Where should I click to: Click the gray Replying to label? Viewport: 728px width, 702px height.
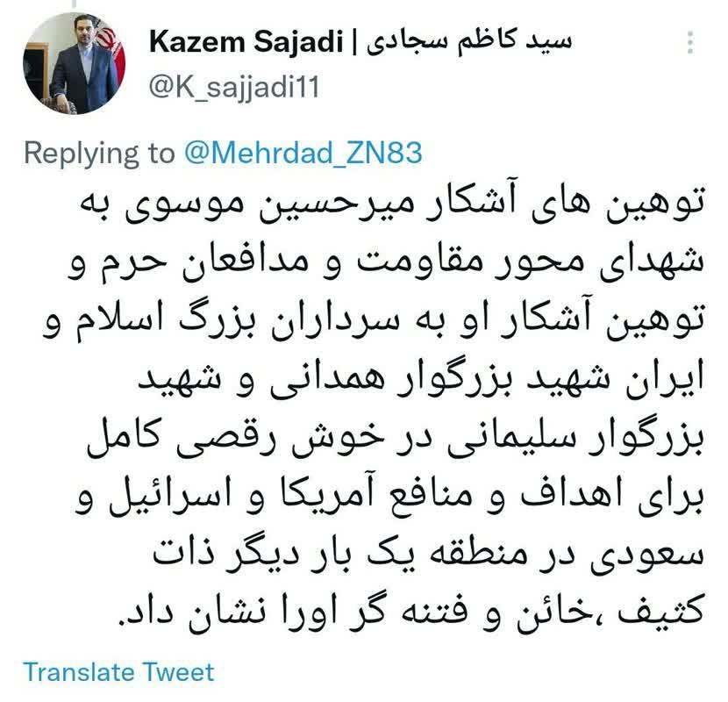coord(99,154)
